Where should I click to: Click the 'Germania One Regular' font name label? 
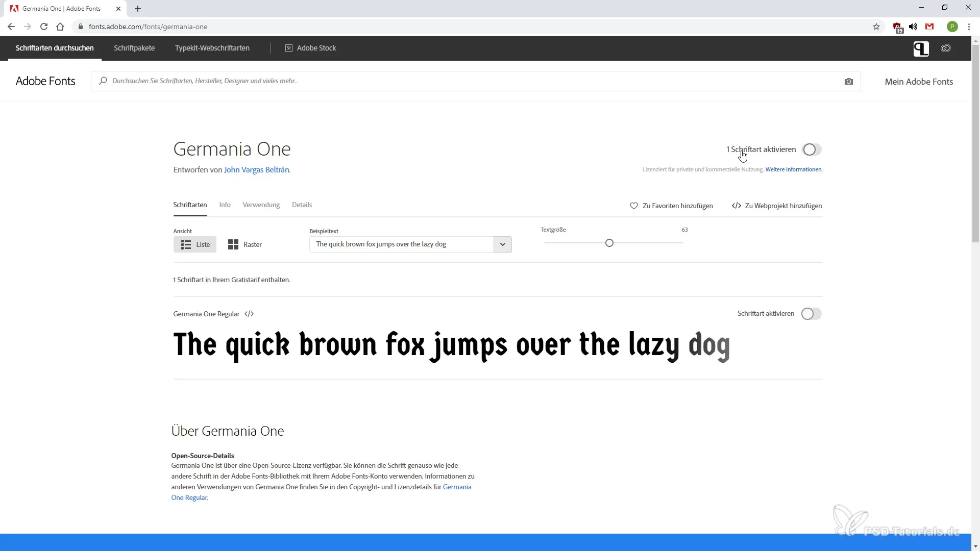206,314
